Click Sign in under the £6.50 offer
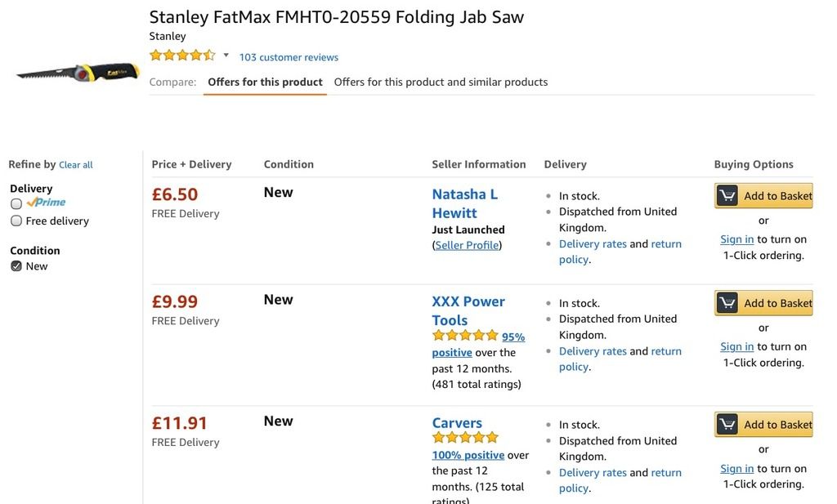837x504 pixels. click(x=736, y=239)
